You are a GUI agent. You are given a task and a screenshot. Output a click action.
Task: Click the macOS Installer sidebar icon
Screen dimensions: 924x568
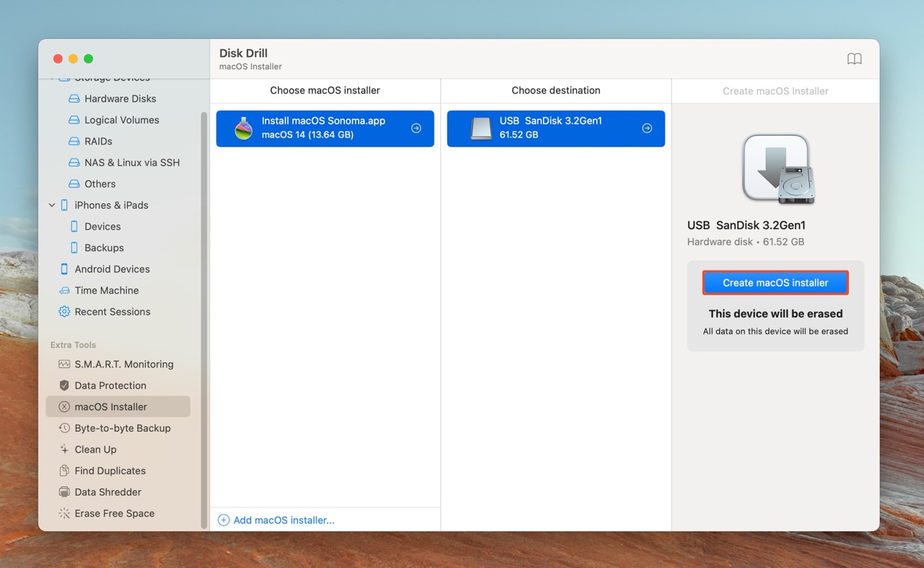[64, 407]
